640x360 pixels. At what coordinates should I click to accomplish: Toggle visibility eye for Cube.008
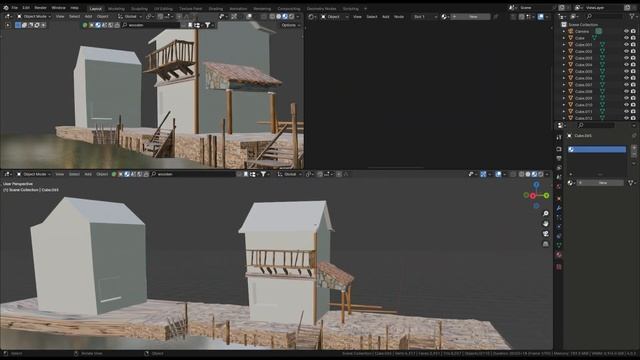point(626,92)
